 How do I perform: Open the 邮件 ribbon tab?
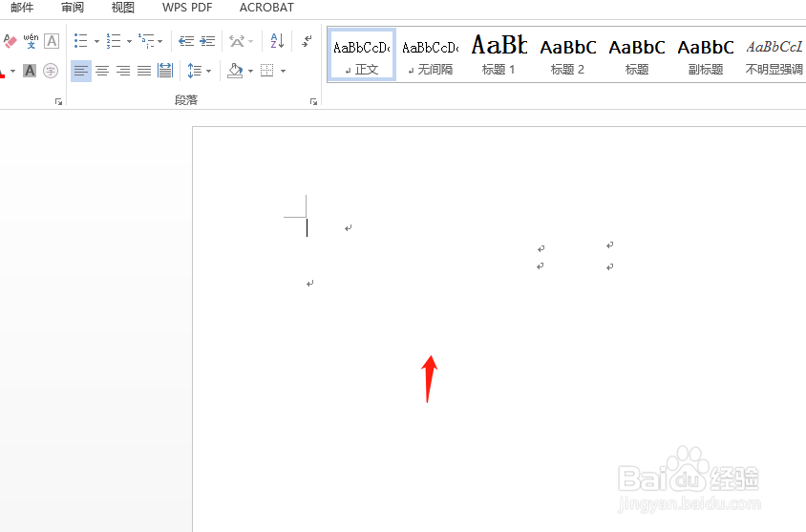click(22, 8)
